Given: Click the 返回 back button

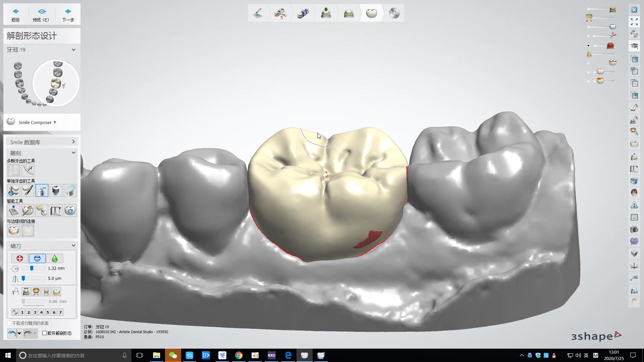Looking at the screenshot, I should (x=15, y=15).
